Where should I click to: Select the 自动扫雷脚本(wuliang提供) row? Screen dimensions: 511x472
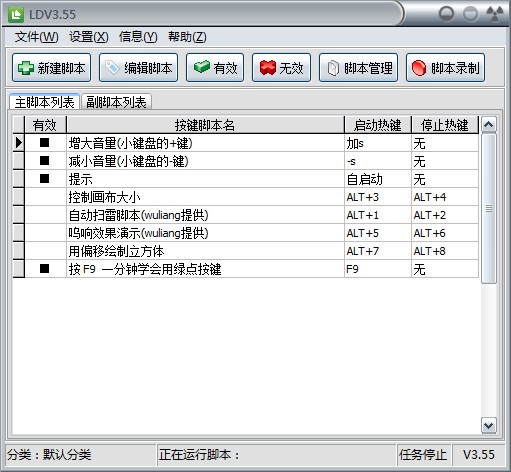tap(245, 215)
